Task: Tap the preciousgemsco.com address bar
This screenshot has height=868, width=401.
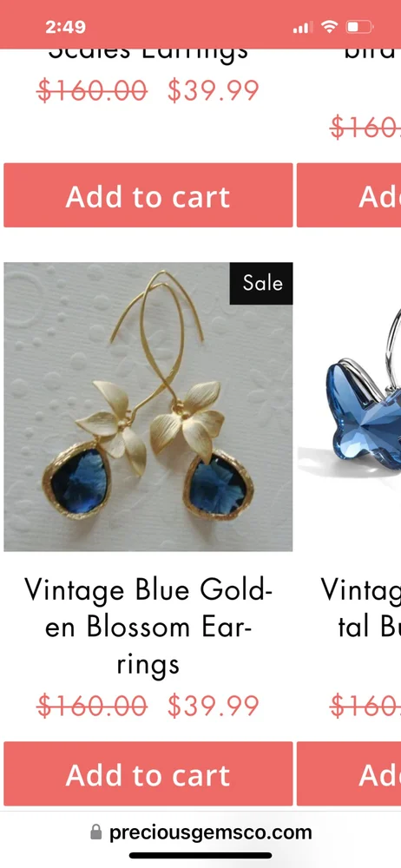Action: coord(200,832)
